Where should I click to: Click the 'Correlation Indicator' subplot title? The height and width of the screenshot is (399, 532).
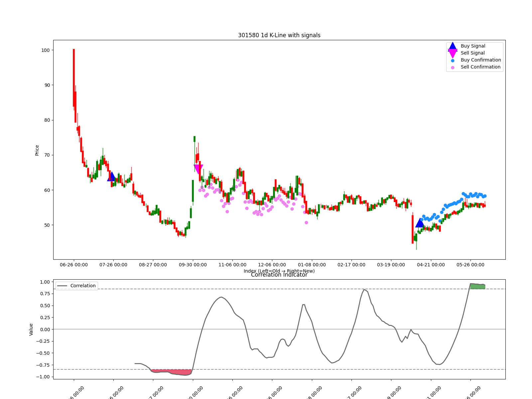[279, 275]
